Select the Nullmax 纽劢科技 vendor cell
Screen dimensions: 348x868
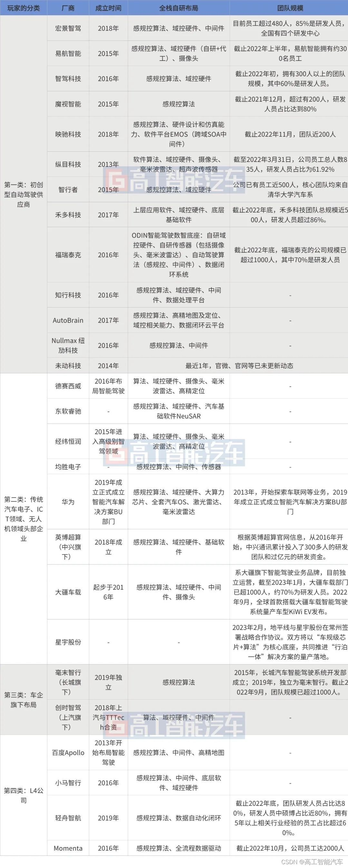coord(68,345)
